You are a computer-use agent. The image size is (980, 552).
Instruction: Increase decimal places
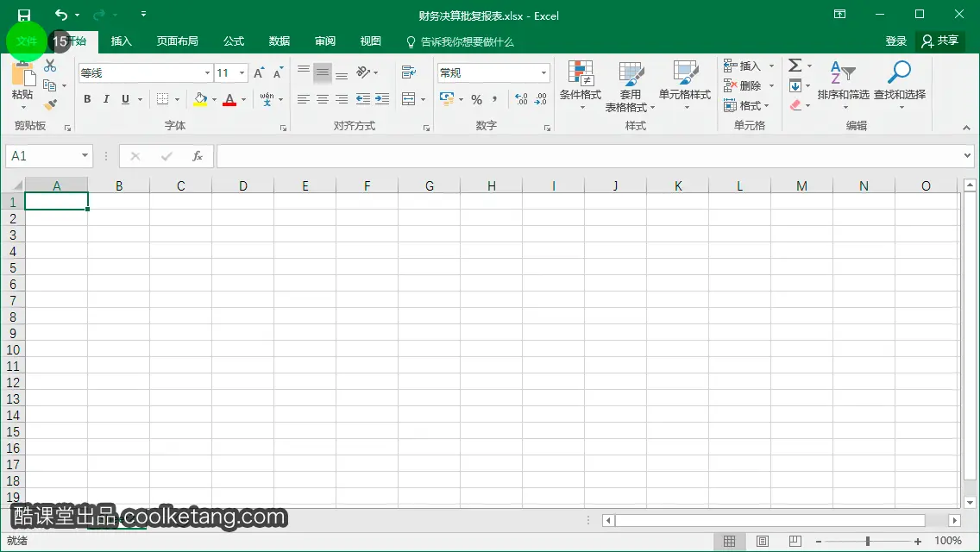tap(521, 99)
